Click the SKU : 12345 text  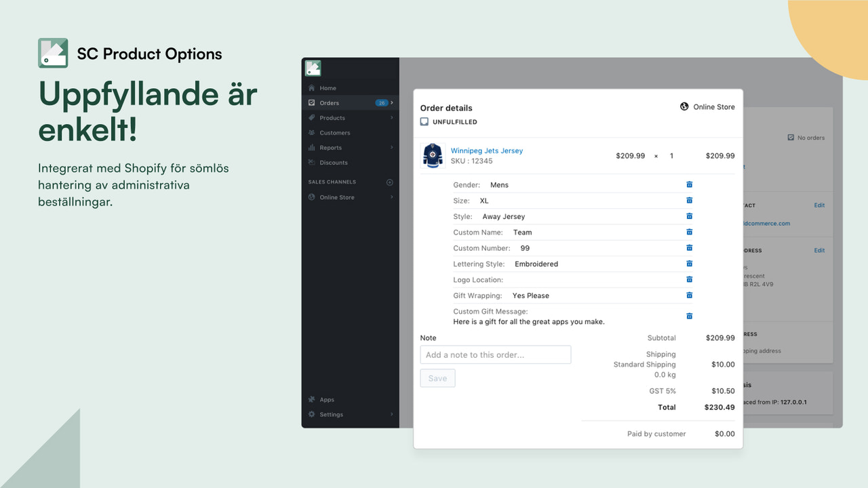click(x=472, y=161)
